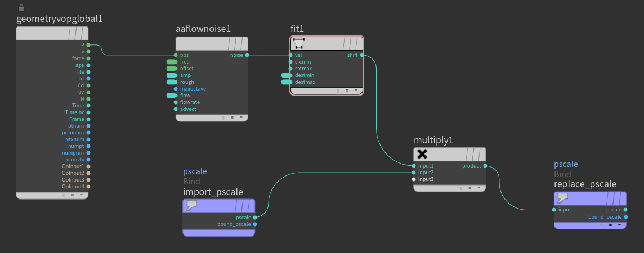Click the noise output port on aaflownoise1

coord(247,55)
